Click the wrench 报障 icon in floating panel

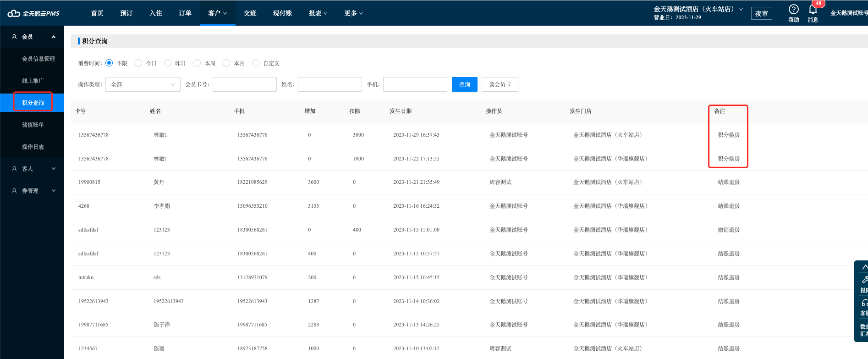[864, 280]
